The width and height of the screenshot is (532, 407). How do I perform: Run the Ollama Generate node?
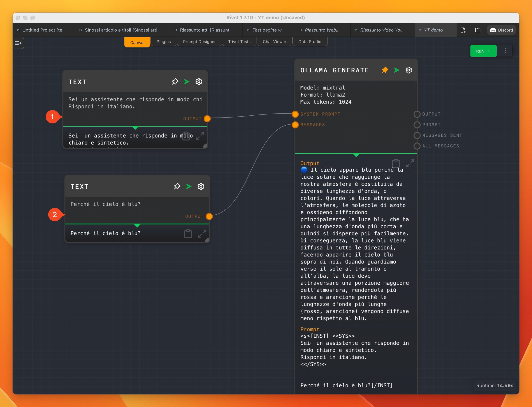coord(397,70)
